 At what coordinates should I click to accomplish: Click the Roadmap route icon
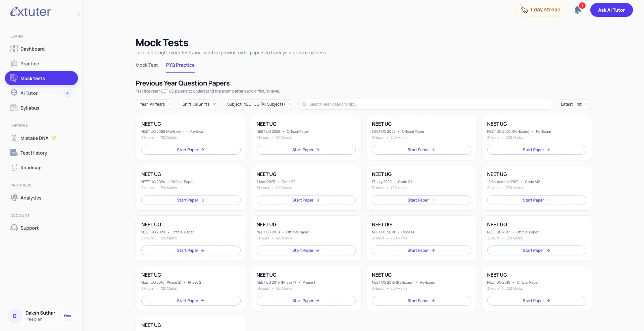[x=14, y=168]
